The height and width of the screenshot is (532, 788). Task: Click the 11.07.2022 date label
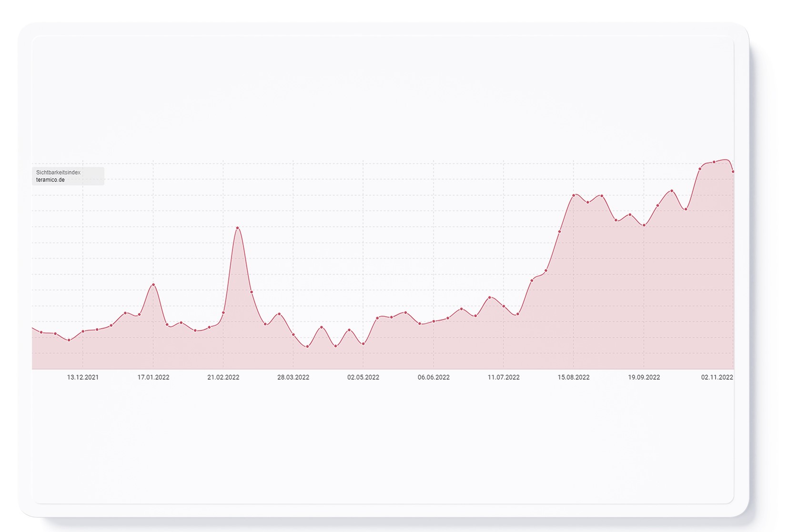click(504, 377)
